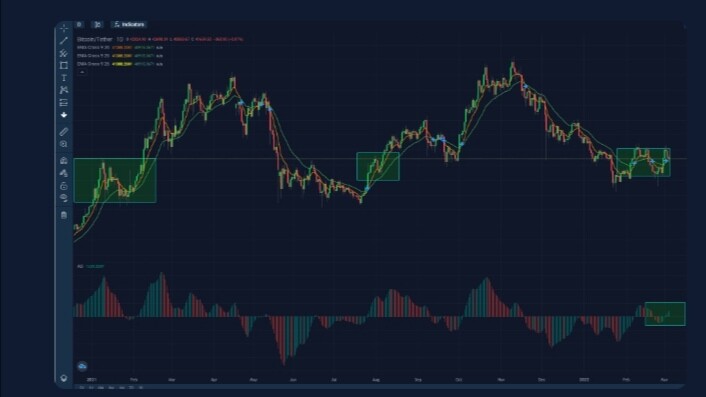Screen dimensions: 706x397
Task: Click the 2021 label on time axis
Action: click(91, 380)
